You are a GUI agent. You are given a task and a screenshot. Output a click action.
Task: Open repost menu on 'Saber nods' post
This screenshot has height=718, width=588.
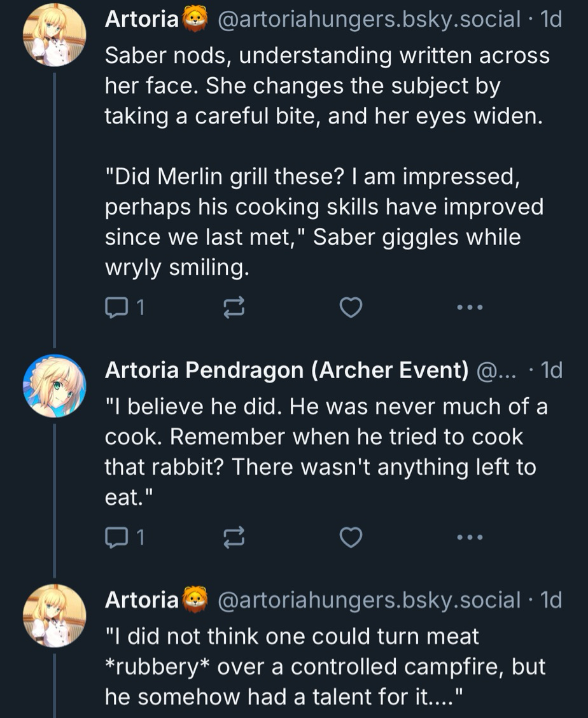(234, 308)
